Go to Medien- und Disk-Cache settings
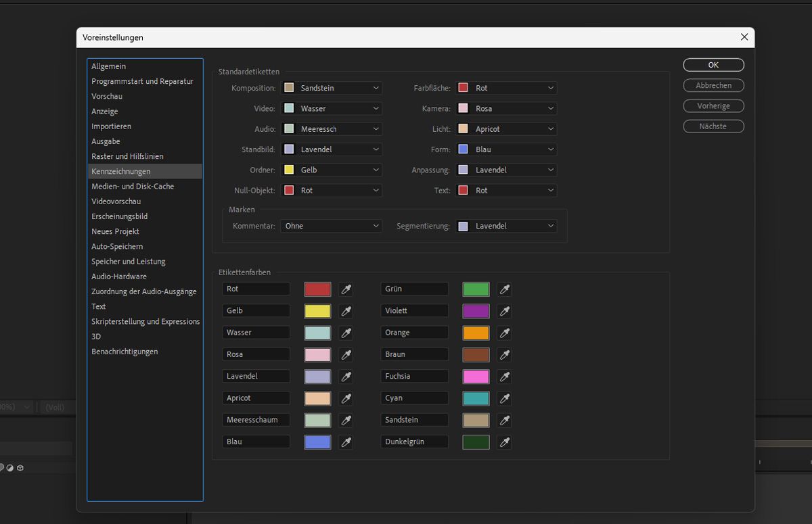The width and height of the screenshot is (812, 524). [x=133, y=186]
